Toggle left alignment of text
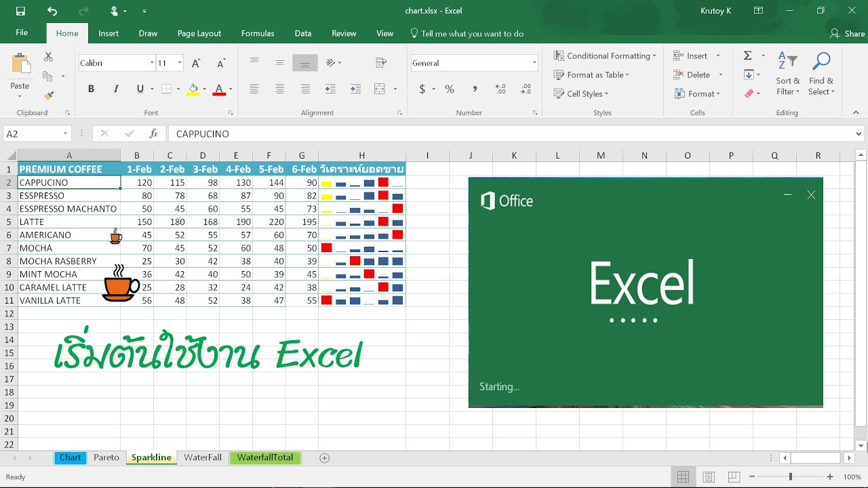The height and width of the screenshot is (488, 868). (254, 89)
